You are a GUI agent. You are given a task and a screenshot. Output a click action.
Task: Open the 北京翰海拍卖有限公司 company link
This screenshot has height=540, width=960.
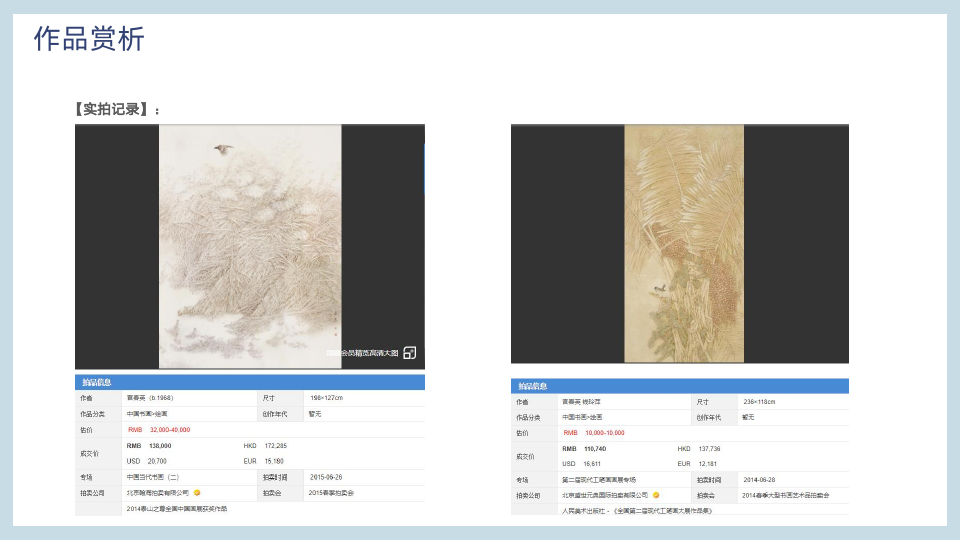click(x=158, y=493)
